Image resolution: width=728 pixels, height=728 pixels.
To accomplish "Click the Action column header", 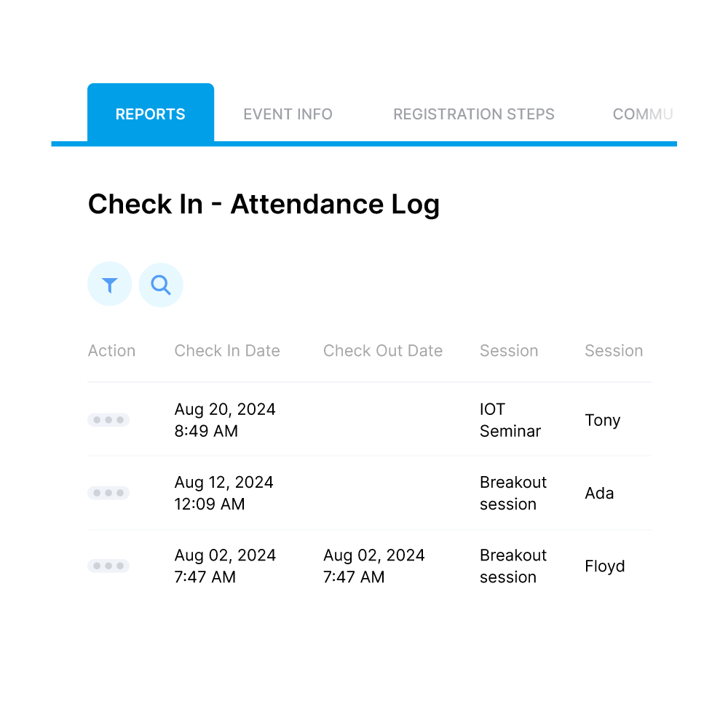I will (x=111, y=350).
